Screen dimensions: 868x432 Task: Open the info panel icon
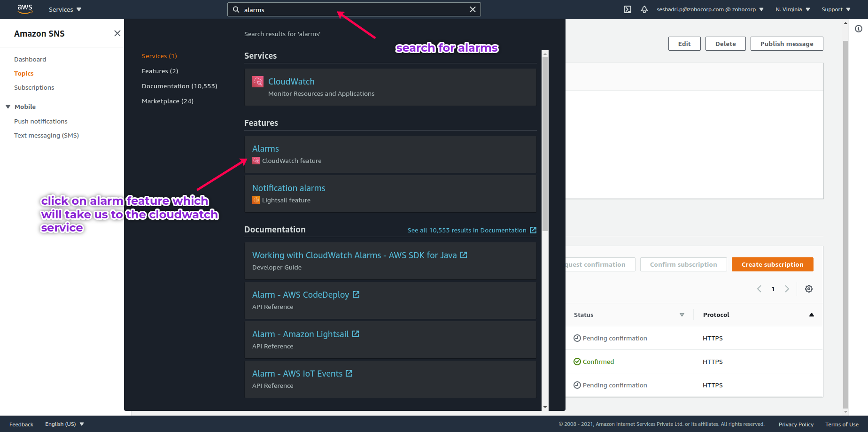[859, 29]
